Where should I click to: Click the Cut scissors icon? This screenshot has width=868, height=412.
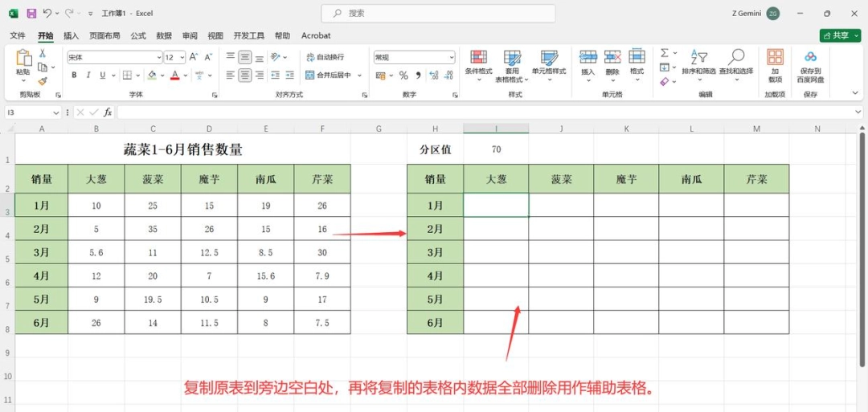coord(42,53)
